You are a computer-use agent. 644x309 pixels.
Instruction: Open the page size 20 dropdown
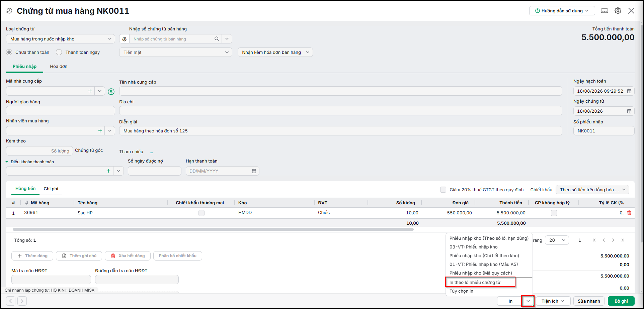point(557,240)
